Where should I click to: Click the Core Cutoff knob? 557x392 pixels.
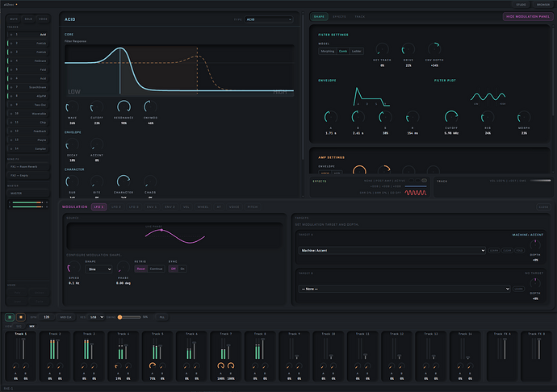(x=97, y=107)
